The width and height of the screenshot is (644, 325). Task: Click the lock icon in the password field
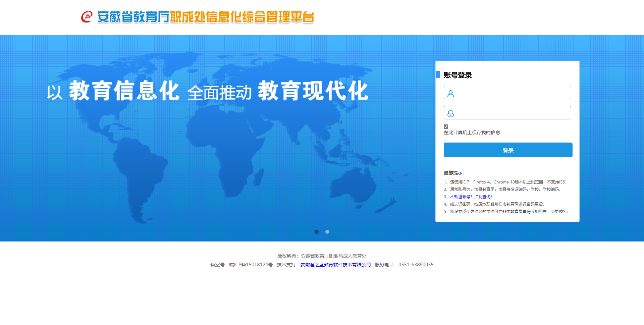click(x=450, y=114)
